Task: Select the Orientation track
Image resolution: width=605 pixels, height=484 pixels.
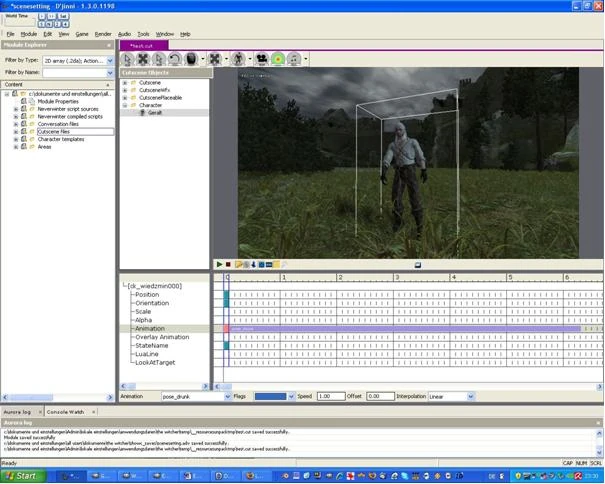Action: 152,303
